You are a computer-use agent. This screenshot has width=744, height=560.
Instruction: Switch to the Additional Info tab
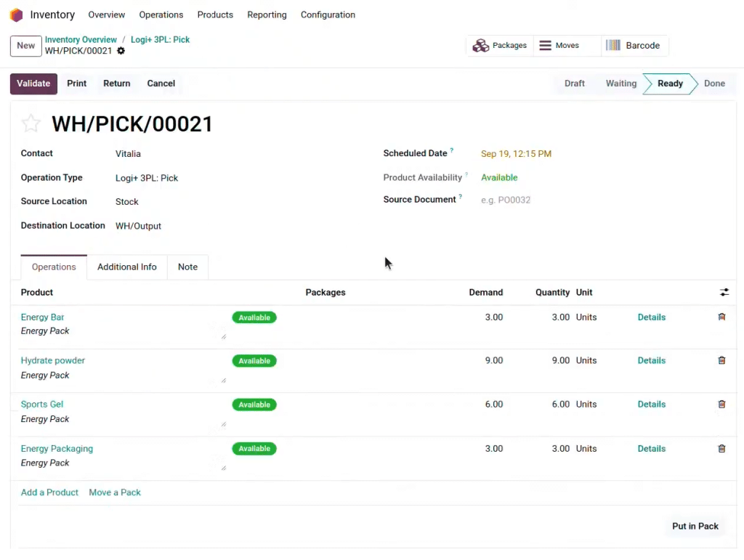click(x=127, y=267)
